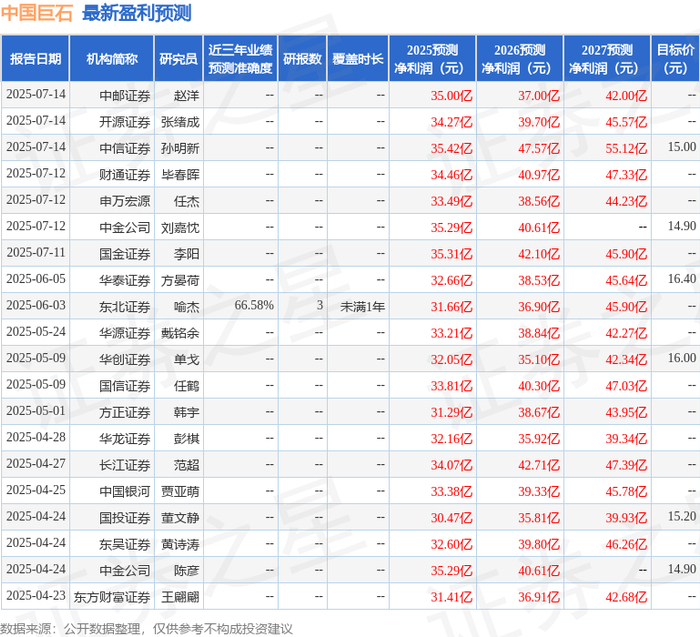The width and height of the screenshot is (700, 637).
Task: Click the 目标价 column header
Action: pyautogui.click(x=675, y=59)
